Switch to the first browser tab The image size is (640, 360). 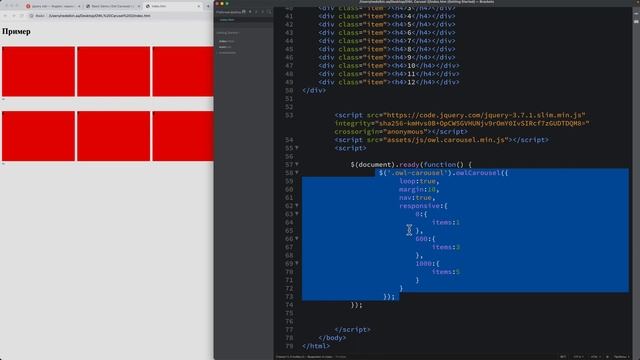53,6
